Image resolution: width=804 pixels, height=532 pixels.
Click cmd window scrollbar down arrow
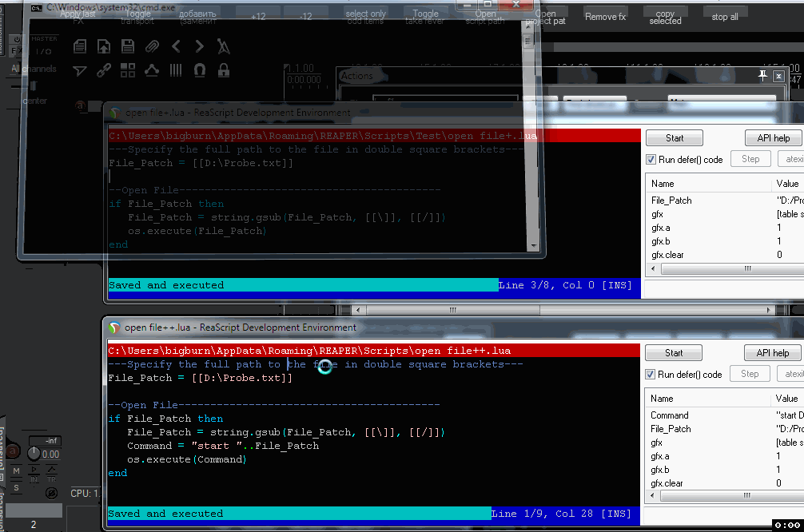pos(533,245)
